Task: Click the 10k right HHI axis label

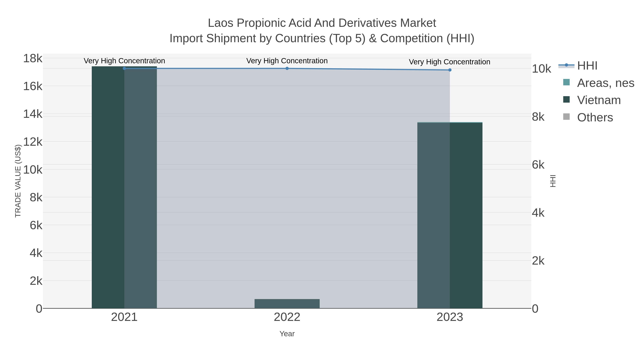Action: point(541,69)
